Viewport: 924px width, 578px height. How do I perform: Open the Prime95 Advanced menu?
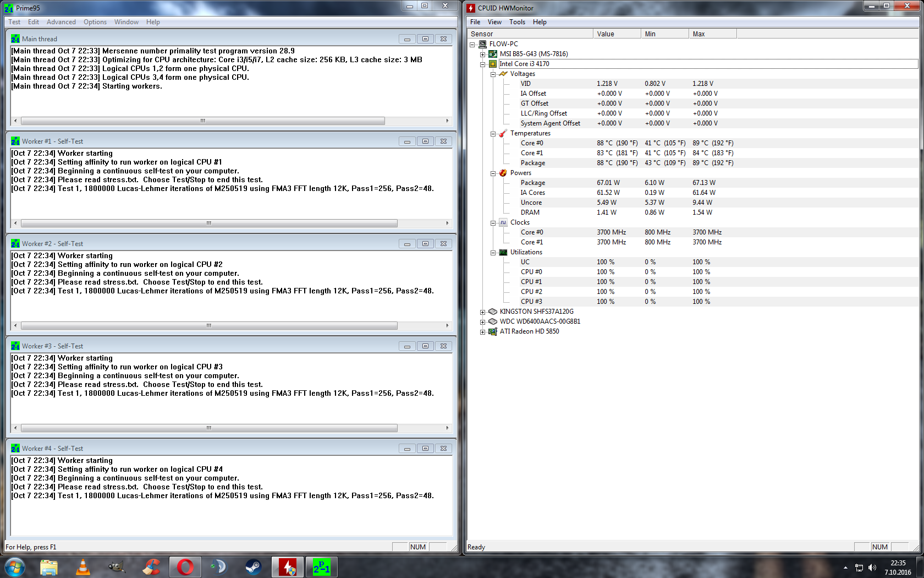[61, 22]
